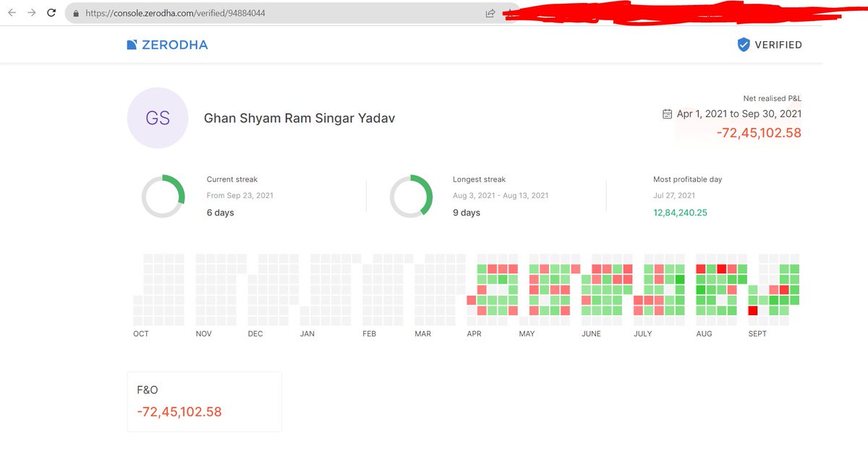The width and height of the screenshot is (868, 454).
Task: Click the JAN month label on heatmap
Action: (307, 334)
